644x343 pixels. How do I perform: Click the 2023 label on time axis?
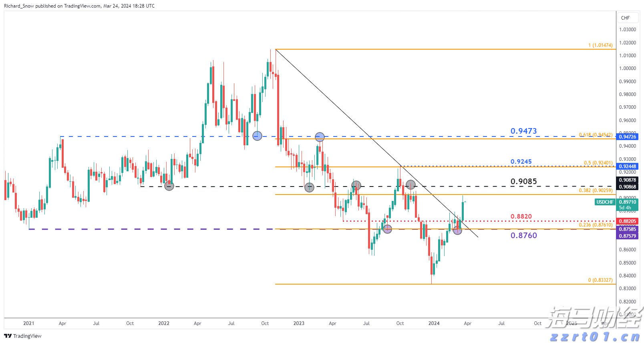[x=299, y=323]
